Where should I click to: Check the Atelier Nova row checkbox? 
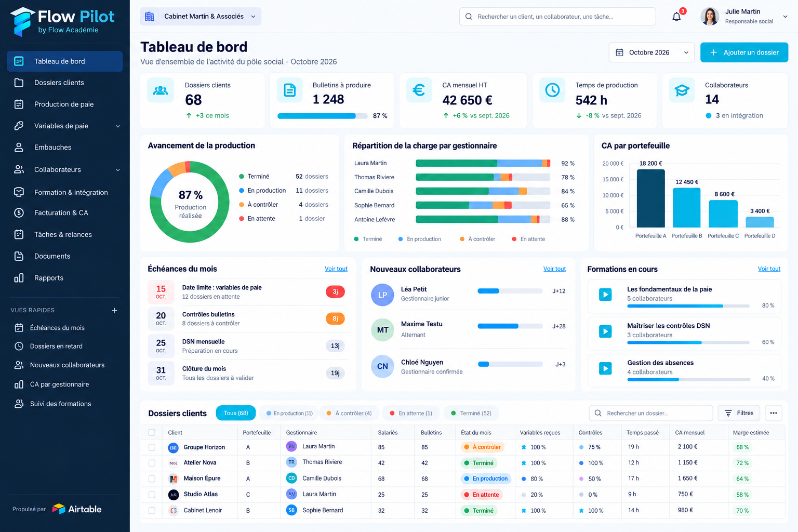pos(152,463)
